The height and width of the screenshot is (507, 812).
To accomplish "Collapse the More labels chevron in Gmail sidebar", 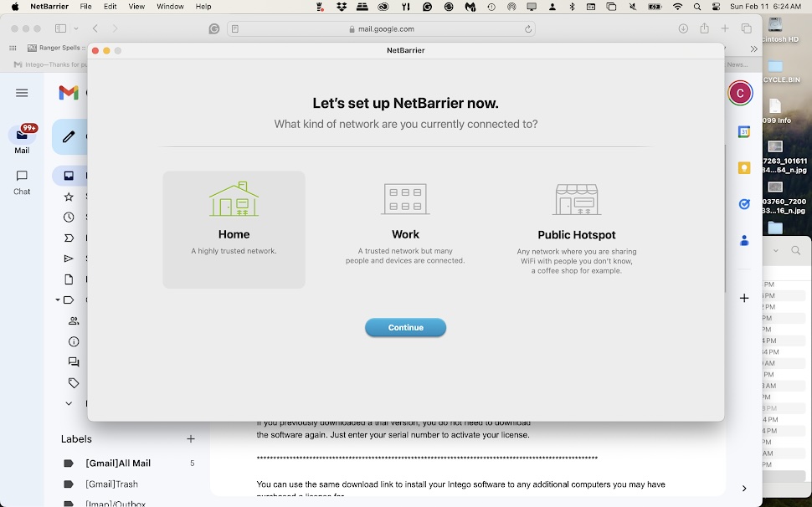I will pyautogui.click(x=69, y=403).
